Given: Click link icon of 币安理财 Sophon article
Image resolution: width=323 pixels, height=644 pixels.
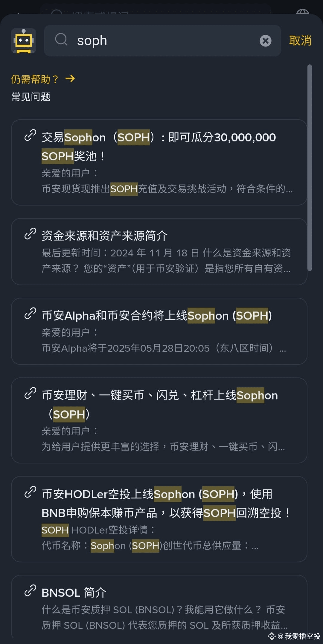Looking at the screenshot, I should click(30, 394).
